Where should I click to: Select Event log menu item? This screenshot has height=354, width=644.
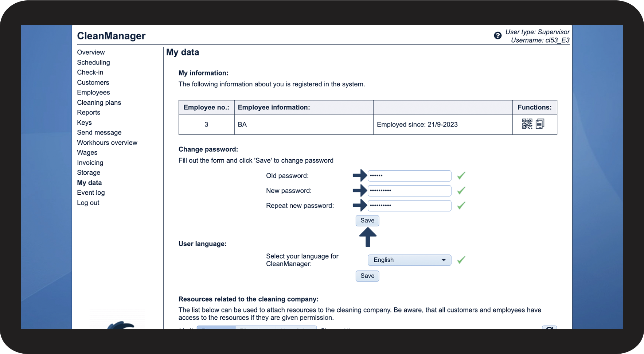coord(91,192)
